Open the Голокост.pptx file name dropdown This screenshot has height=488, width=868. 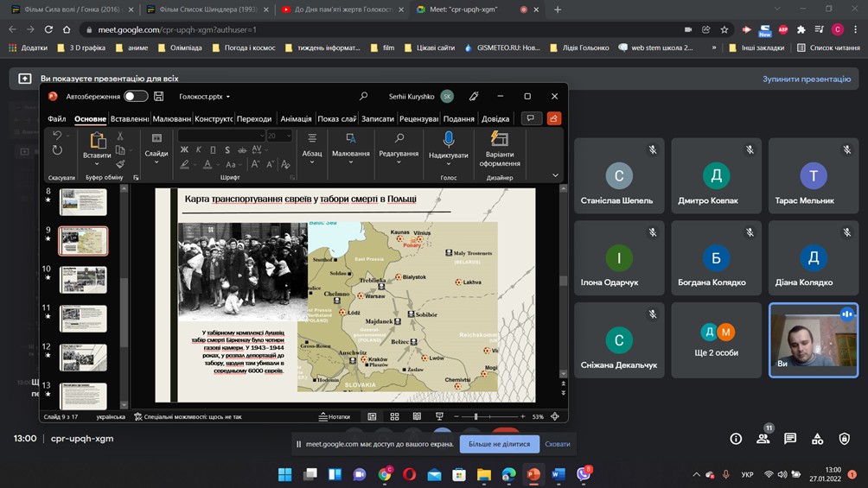(204, 96)
